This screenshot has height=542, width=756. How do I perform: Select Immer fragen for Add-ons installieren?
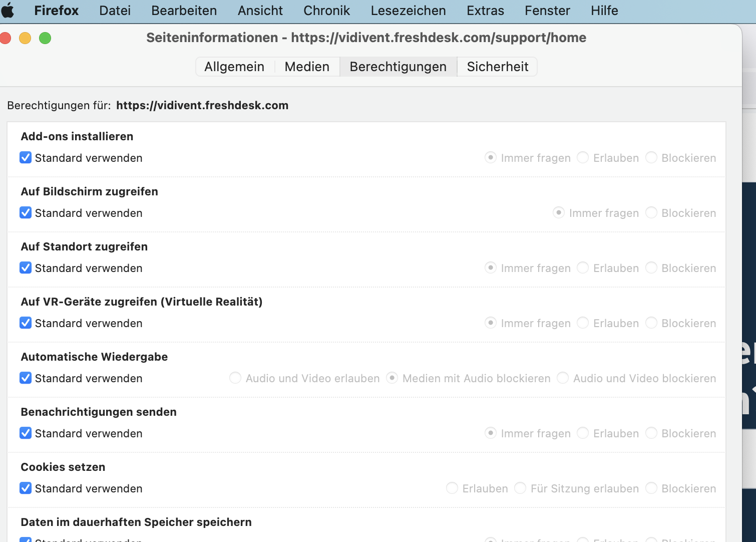[491, 158]
